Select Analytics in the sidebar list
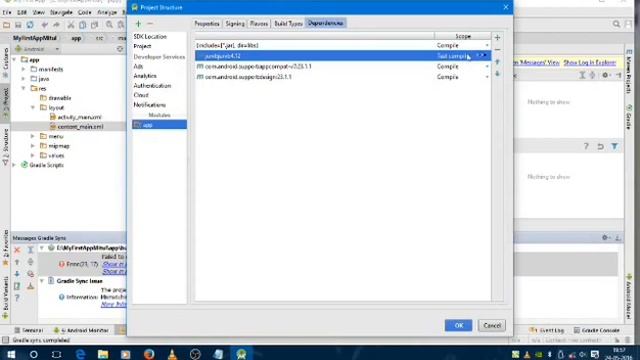 [x=145, y=76]
